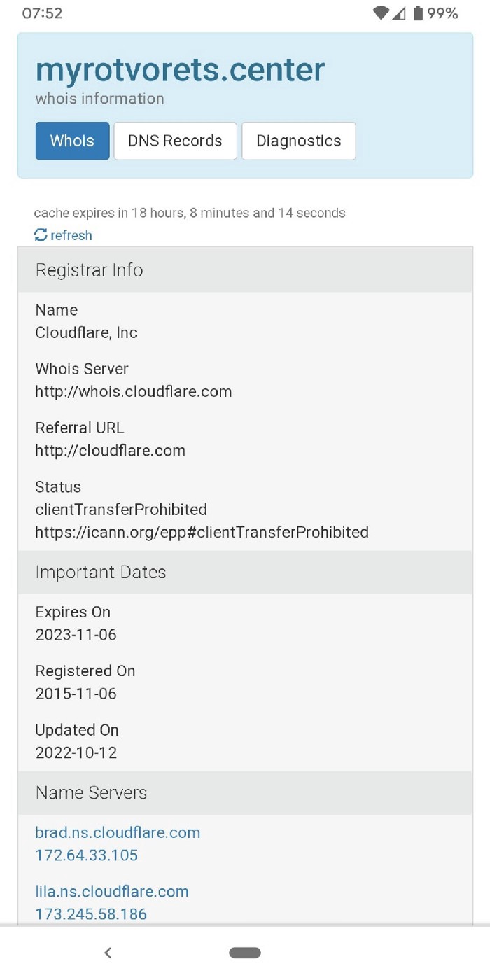Viewport: 490px width, 980px height.
Task: Tap the Name Servers section header
Action: pyautogui.click(x=92, y=792)
